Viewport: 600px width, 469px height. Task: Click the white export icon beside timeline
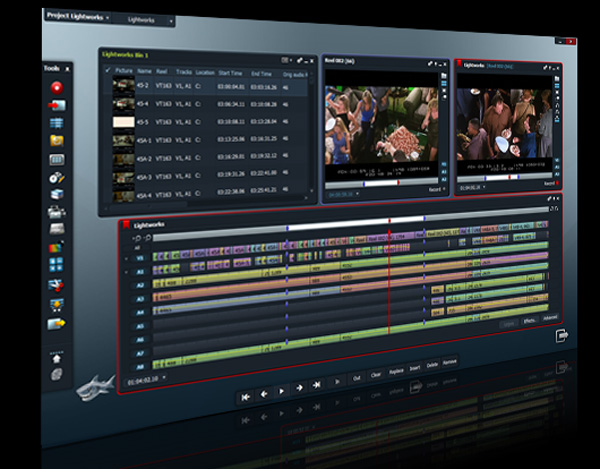click(562, 336)
